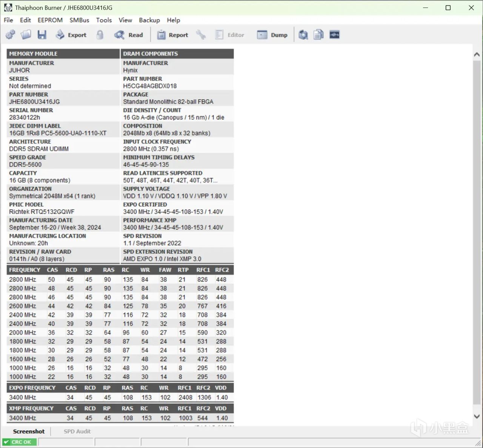The width and height of the screenshot is (483, 448).
Task: Click package value Standard Monolithic 82-ball FBGA
Action: click(168, 102)
